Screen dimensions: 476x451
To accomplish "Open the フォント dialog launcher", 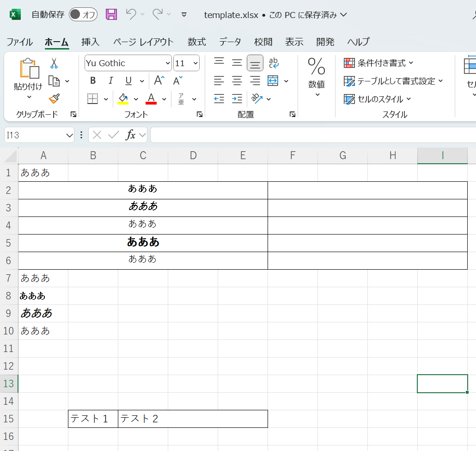I will click(200, 114).
